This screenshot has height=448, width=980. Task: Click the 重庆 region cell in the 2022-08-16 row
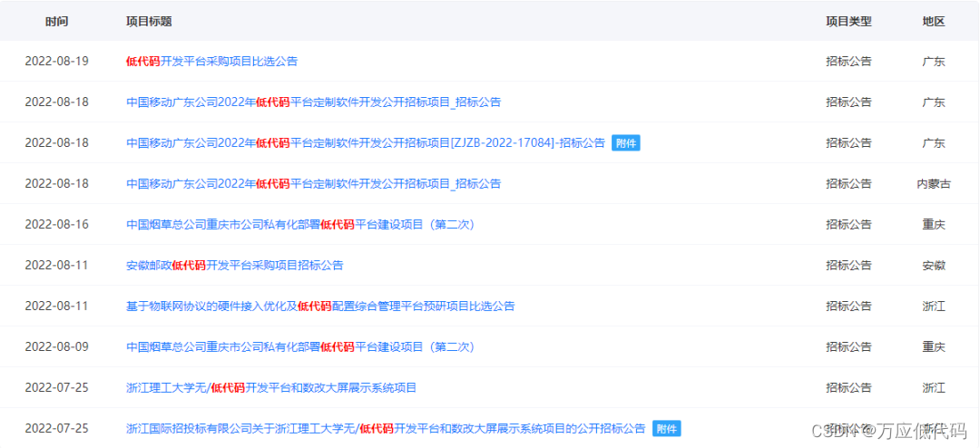(x=933, y=224)
